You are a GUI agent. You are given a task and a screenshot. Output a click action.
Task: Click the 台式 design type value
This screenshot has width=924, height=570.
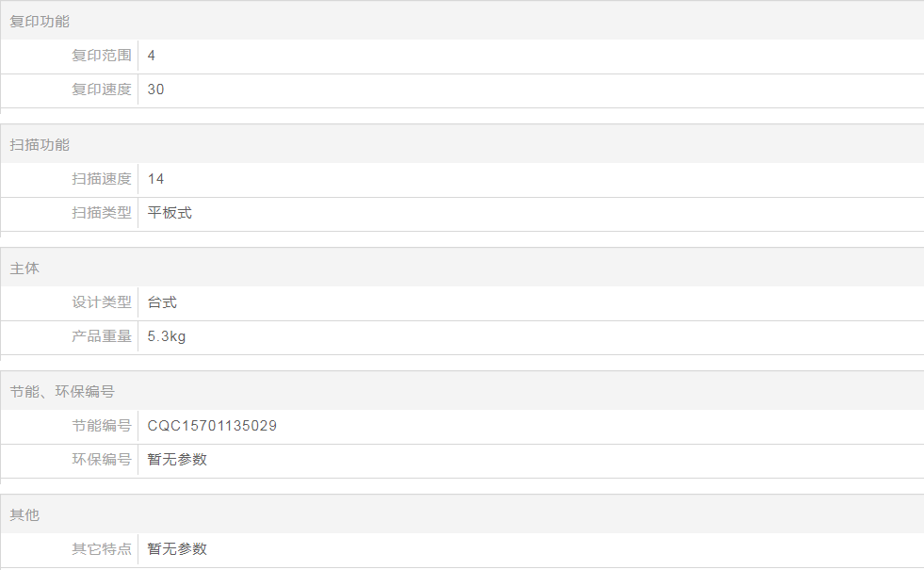click(x=162, y=302)
